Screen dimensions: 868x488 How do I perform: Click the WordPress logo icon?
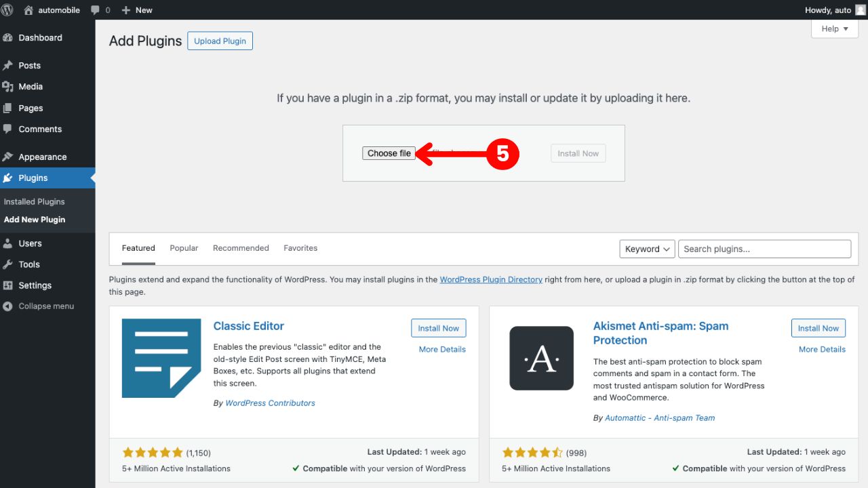(x=7, y=10)
